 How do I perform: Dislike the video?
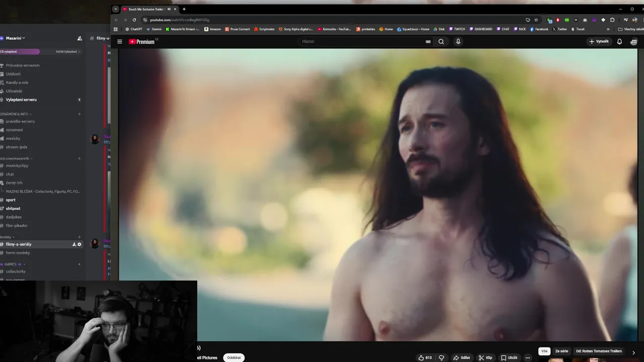coord(442,357)
